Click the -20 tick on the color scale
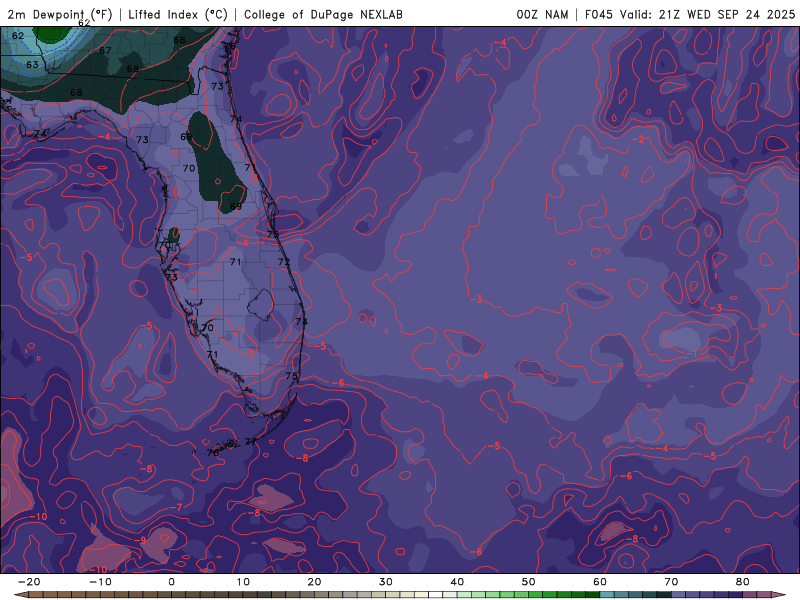800x600 pixels. [x=29, y=582]
